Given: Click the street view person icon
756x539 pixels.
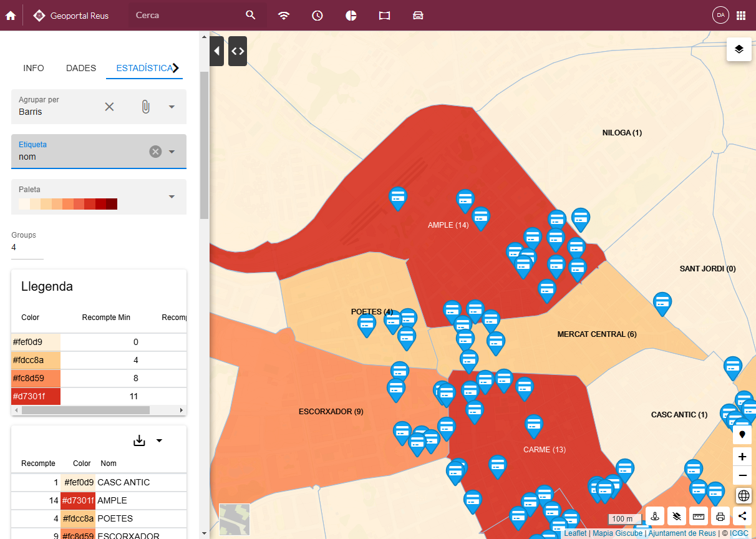Looking at the screenshot, I should pos(655,517).
